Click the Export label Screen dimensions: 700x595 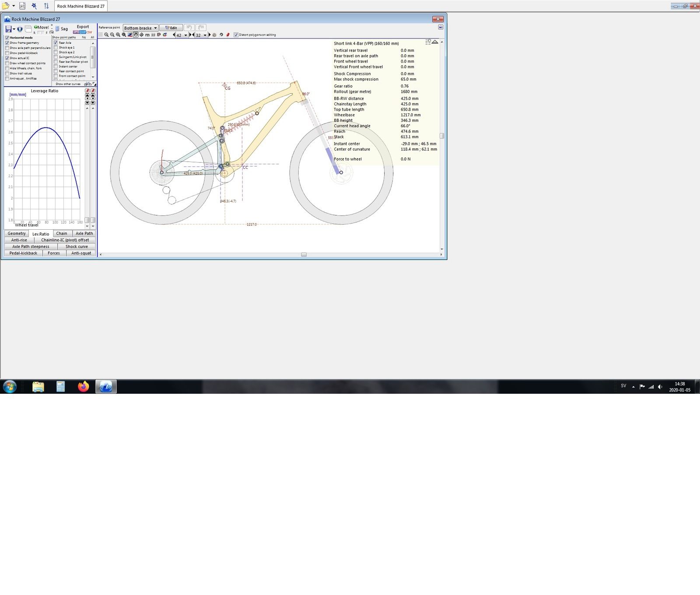[83, 27]
